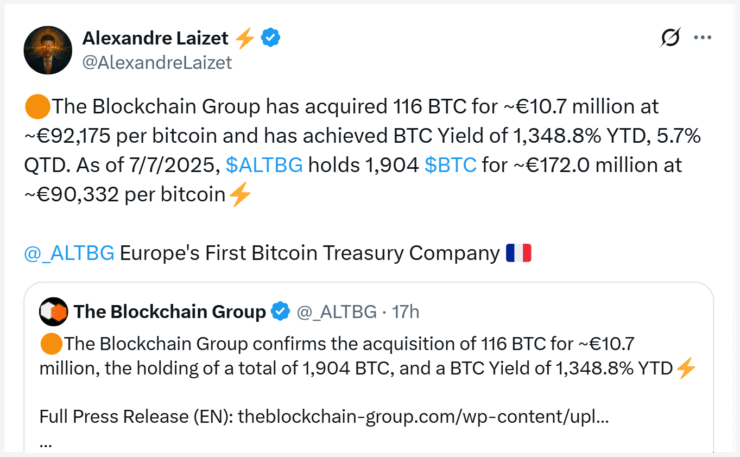Open the $BTC cashtag link
This screenshot has width=740, height=457.
(x=450, y=165)
